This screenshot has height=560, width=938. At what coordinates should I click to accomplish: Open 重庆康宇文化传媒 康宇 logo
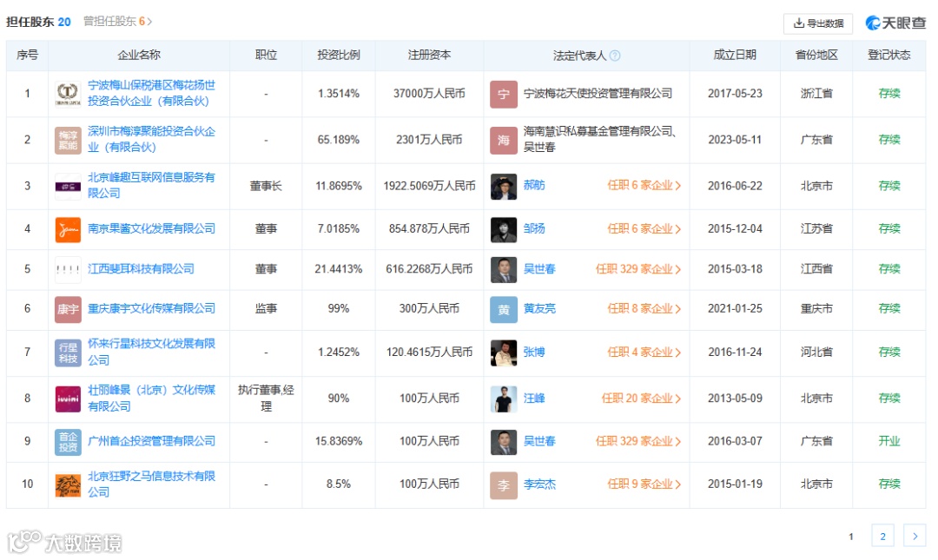[x=69, y=309]
